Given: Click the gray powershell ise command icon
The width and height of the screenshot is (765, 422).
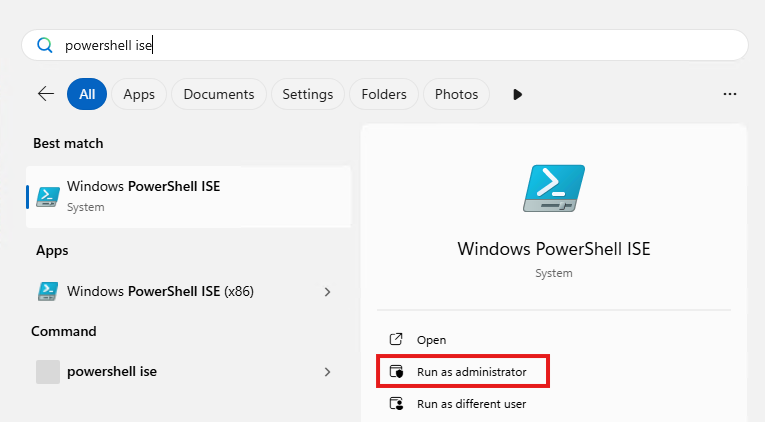Looking at the screenshot, I should click(48, 372).
